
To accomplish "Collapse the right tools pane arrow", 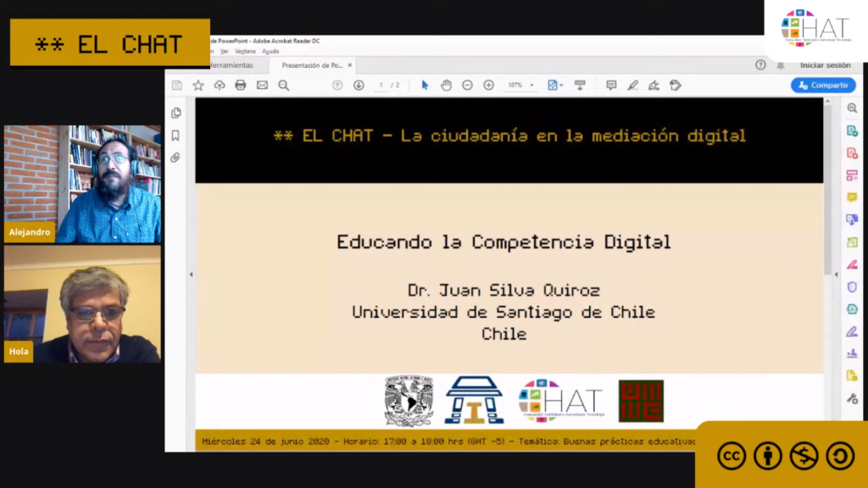I will tap(836, 274).
